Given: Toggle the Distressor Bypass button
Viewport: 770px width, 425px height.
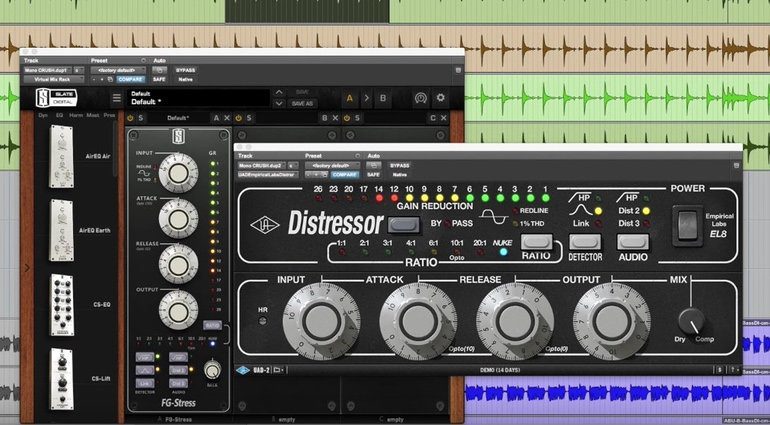Looking at the screenshot, I should [405, 224].
